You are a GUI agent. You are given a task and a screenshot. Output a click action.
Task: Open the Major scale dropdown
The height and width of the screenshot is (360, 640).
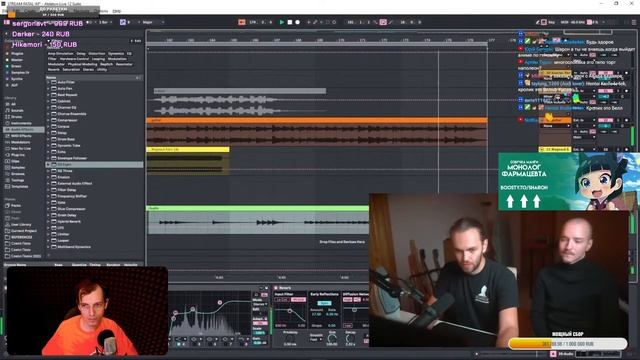(153, 22)
